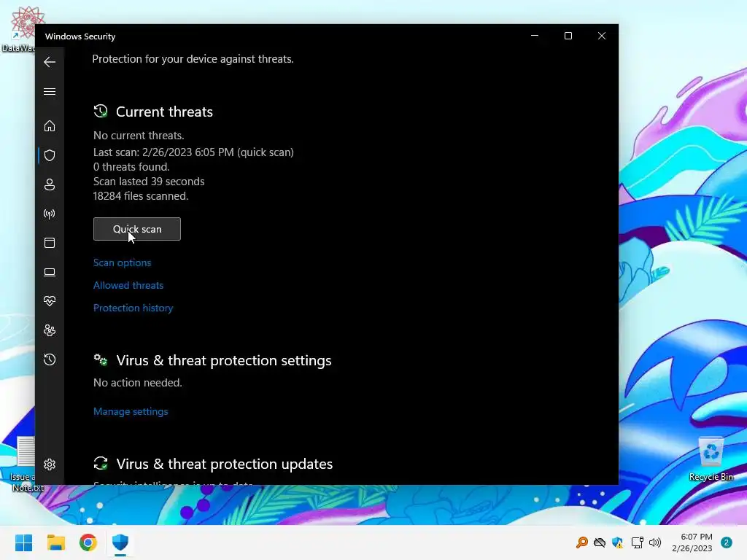
Task: Open the Device security laptop icon
Action: [x=50, y=272]
